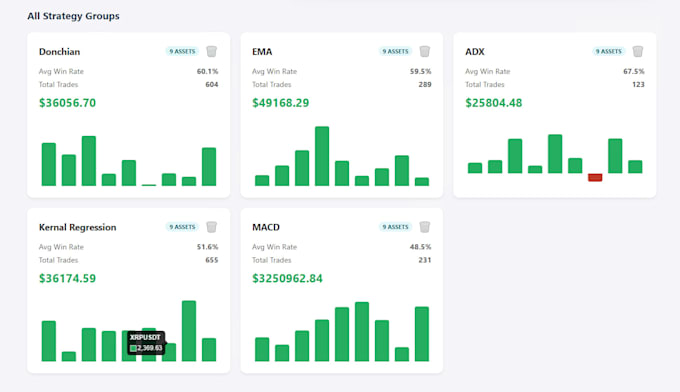
Task: Click the 231 total trades value
Action: pyautogui.click(x=425, y=260)
